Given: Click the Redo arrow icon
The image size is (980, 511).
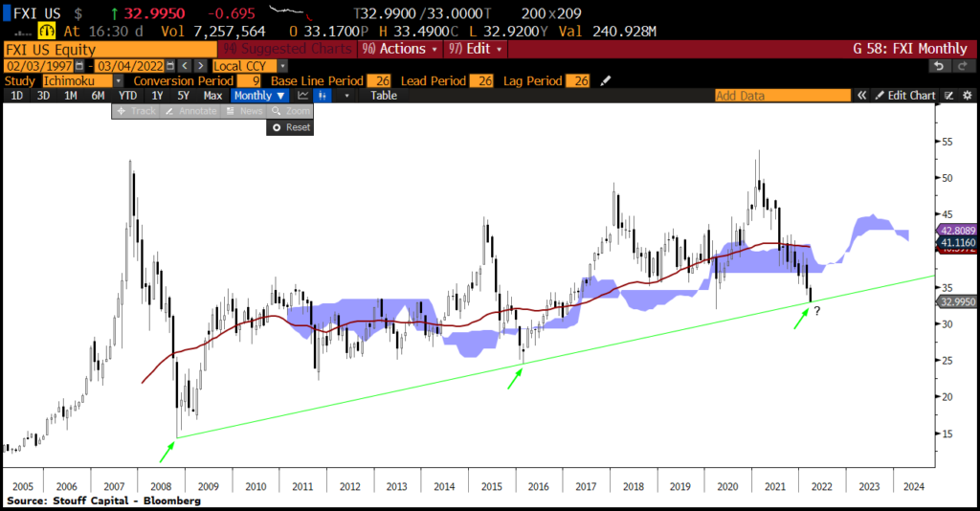Looking at the screenshot, I should point(963,66).
